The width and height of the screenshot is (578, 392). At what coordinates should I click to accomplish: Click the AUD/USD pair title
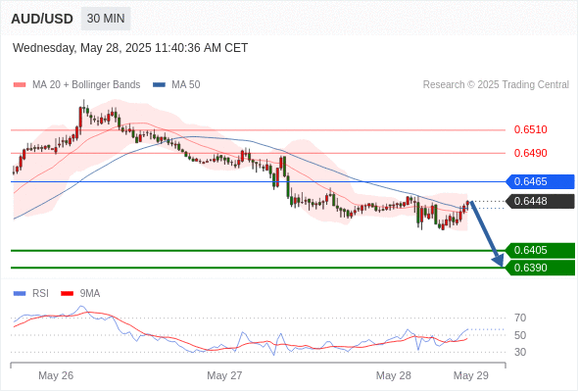point(42,19)
